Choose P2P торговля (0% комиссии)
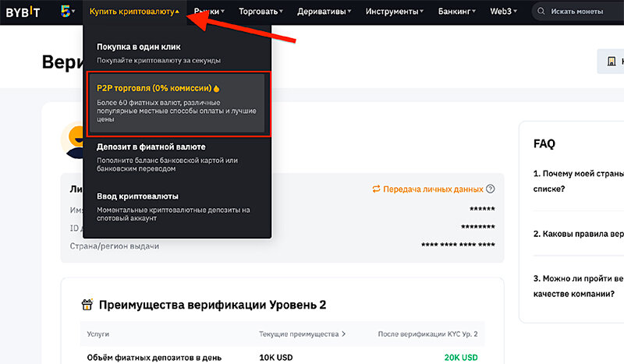 click(x=177, y=103)
